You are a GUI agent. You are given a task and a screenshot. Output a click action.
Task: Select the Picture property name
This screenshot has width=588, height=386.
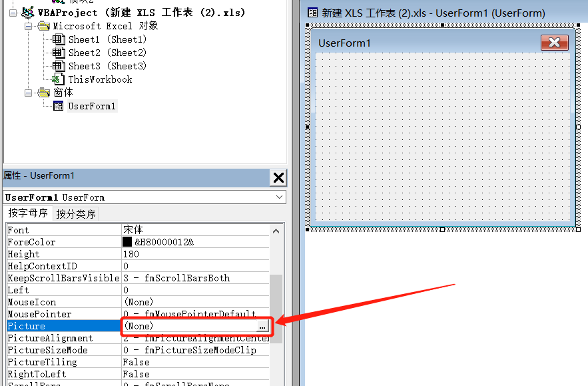64,326
